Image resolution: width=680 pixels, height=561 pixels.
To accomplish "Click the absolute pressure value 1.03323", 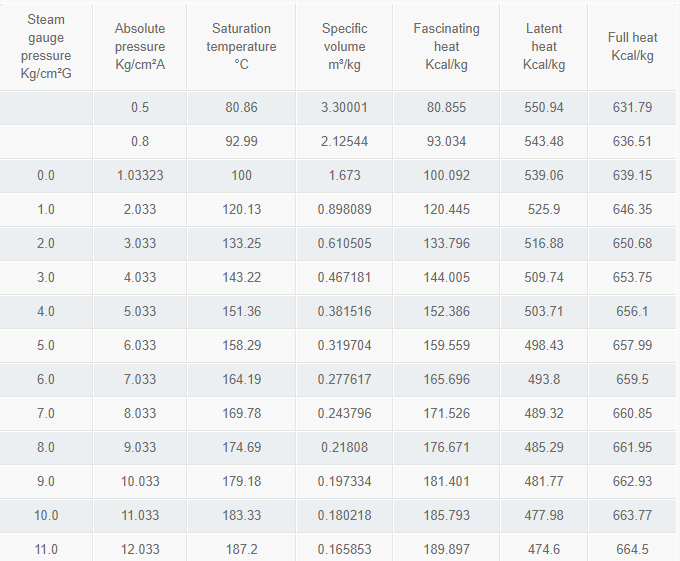I will coord(140,176).
